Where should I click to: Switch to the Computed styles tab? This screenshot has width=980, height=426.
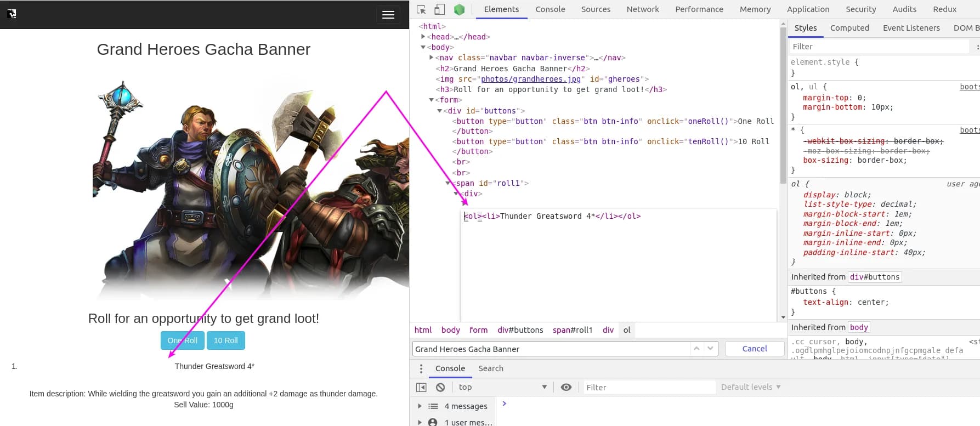tap(849, 28)
